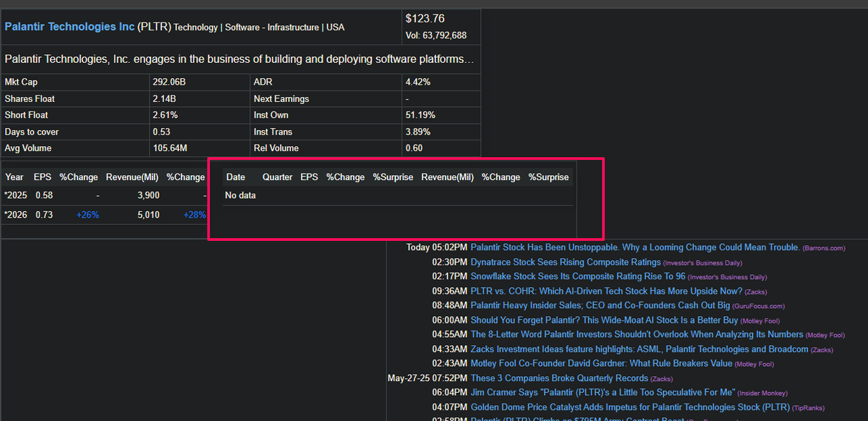The height and width of the screenshot is (421, 868).
Task: Select the 0.73 EPS estimate
Action: 43,215
